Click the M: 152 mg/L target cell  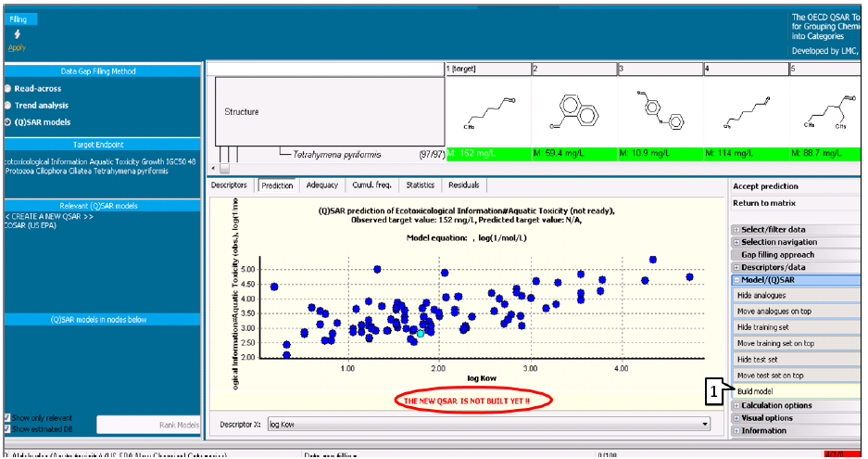[x=488, y=154]
